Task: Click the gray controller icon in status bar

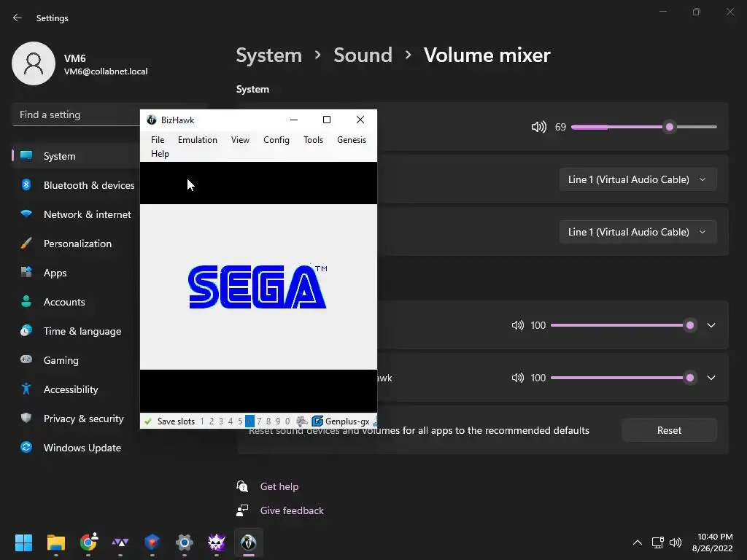Action: pos(301,421)
